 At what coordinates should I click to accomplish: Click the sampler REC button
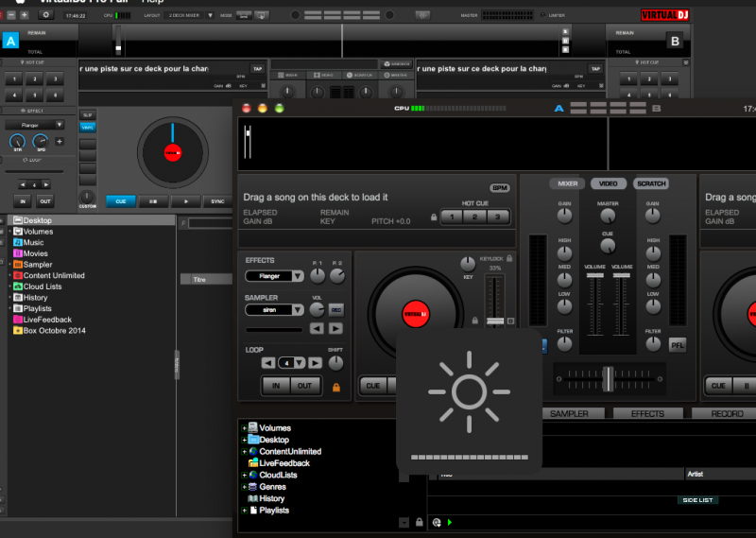(336, 310)
